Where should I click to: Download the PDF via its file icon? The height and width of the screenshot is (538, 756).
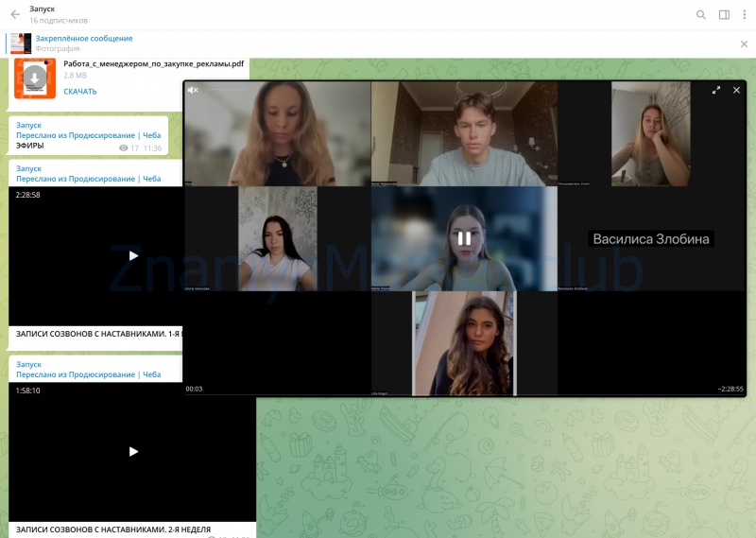point(35,78)
